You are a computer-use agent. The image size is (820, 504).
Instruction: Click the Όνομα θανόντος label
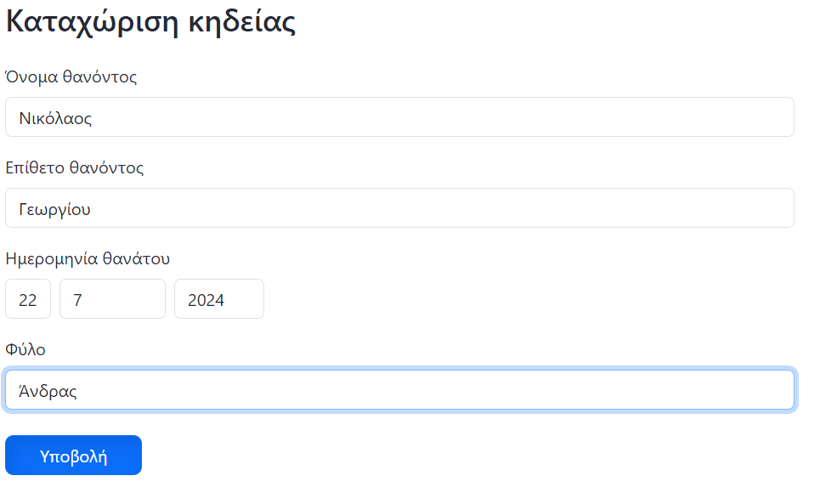coord(71,77)
